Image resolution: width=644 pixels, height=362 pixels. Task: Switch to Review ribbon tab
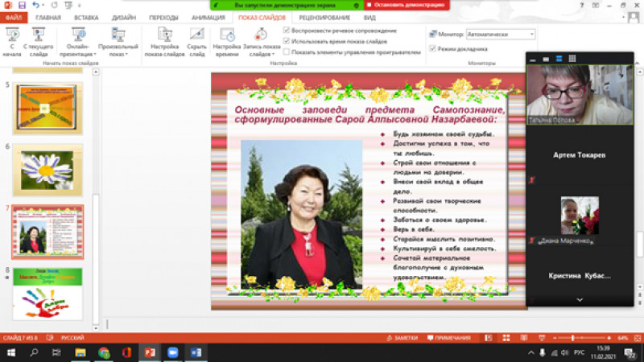click(324, 18)
